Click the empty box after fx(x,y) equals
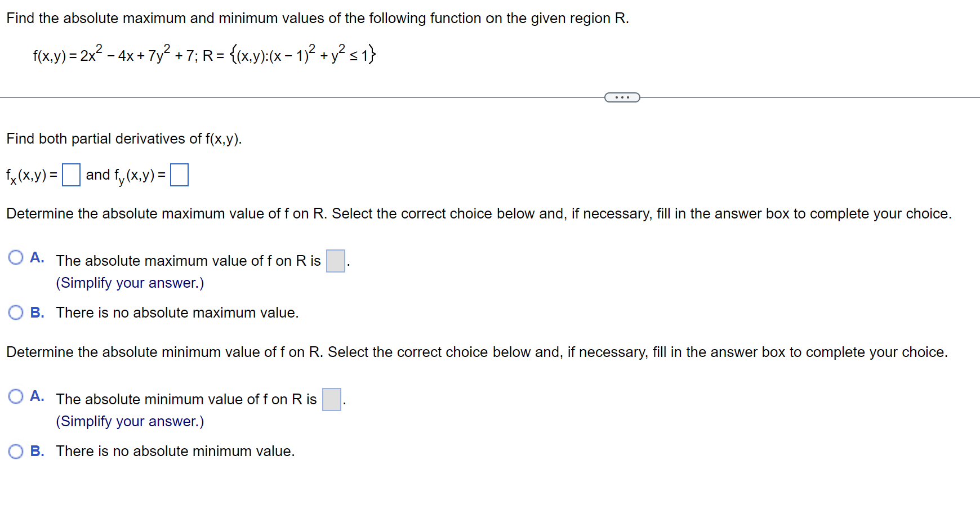The image size is (980, 509). coord(71,175)
